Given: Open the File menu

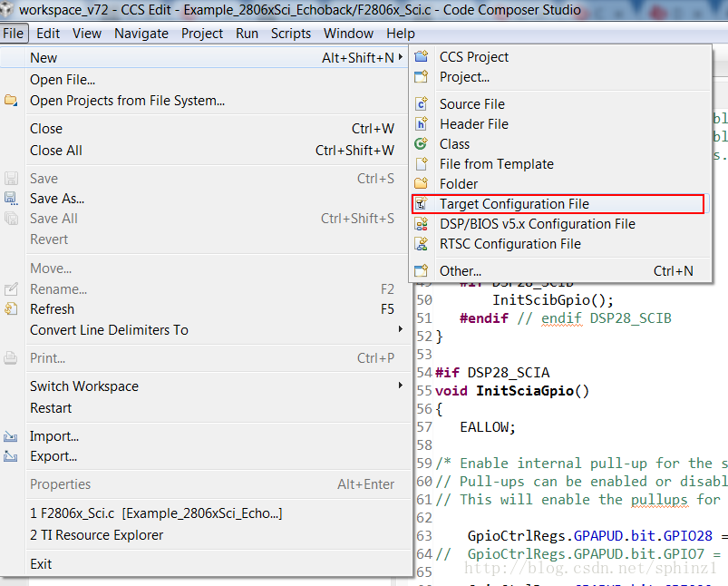Looking at the screenshot, I should 13,34.
